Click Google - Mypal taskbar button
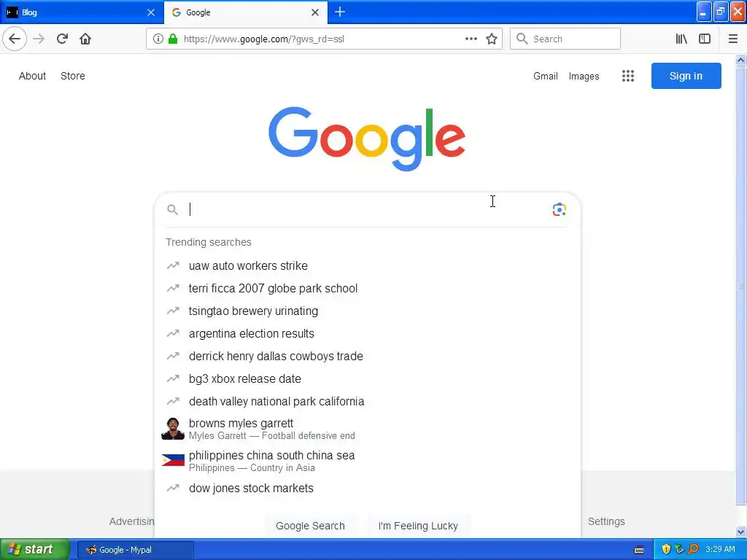This screenshot has width=747, height=560. pyautogui.click(x=135, y=550)
